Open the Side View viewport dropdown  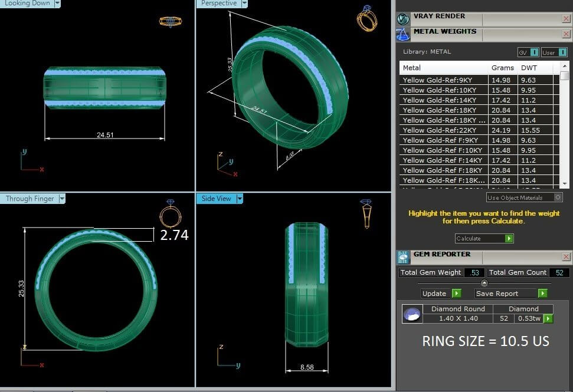tap(240, 199)
